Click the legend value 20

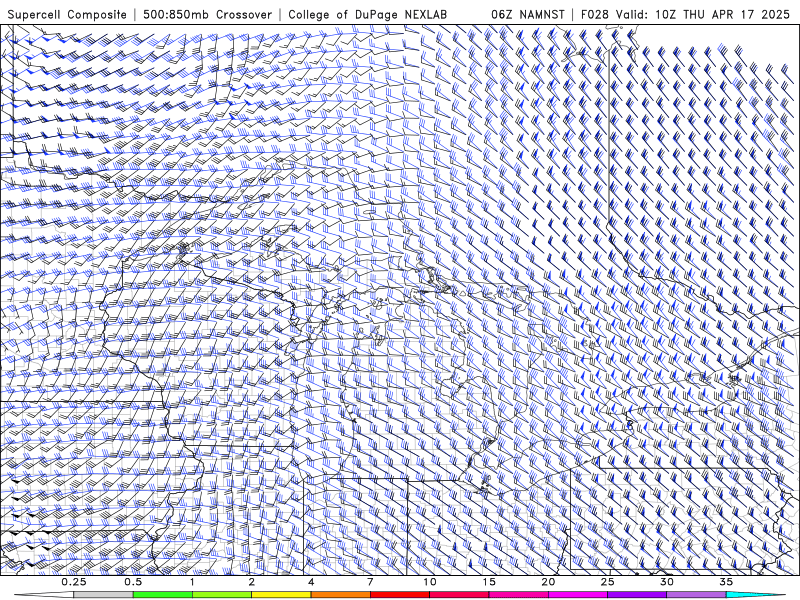[x=548, y=582]
